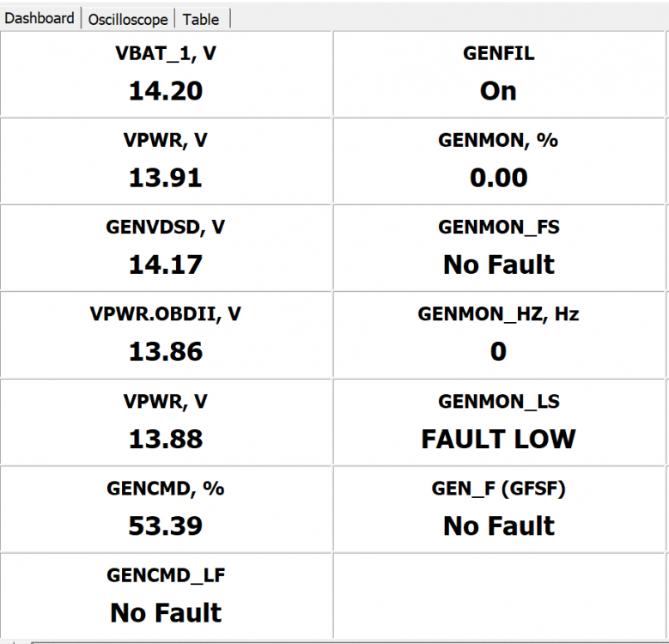The width and height of the screenshot is (669, 644).
Task: Click the empty bottom-right dashboard cell
Action: 499,596
